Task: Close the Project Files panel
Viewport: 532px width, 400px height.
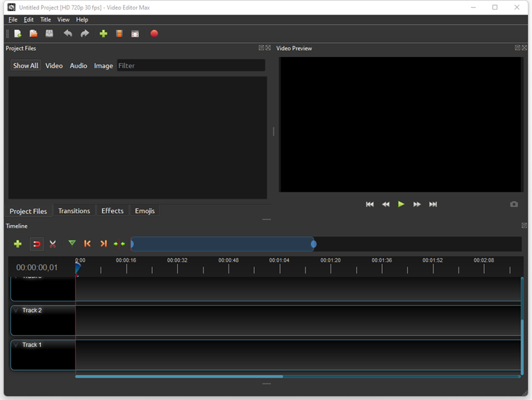Action: (x=268, y=48)
